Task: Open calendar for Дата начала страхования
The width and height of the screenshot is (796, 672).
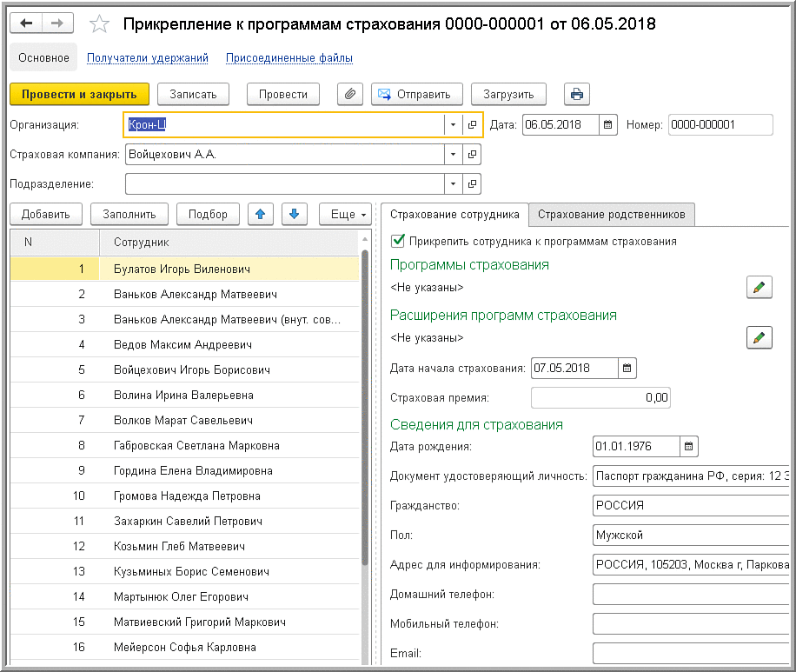Action: click(x=627, y=368)
